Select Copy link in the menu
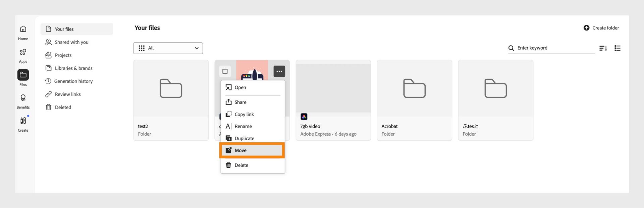 tap(252, 114)
